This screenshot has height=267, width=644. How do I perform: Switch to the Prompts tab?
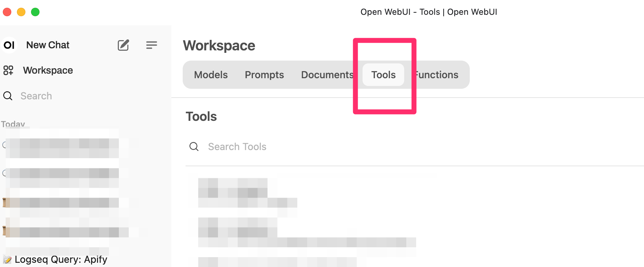click(x=265, y=75)
